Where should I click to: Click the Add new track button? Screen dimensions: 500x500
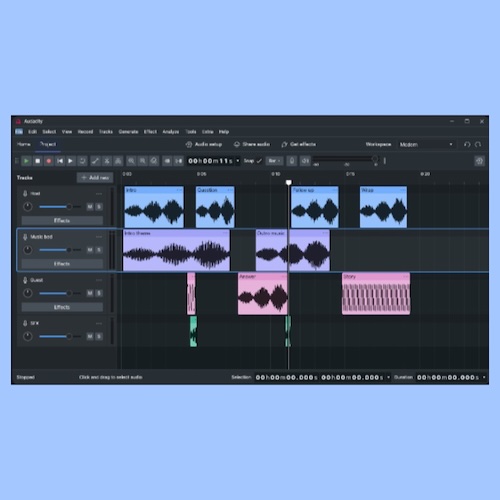[x=95, y=178]
